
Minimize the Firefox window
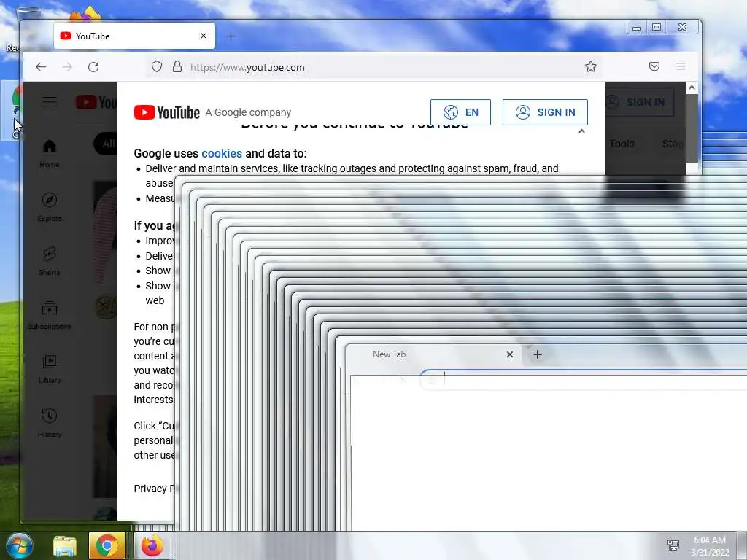pyautogui.click(x=637, y=27)
